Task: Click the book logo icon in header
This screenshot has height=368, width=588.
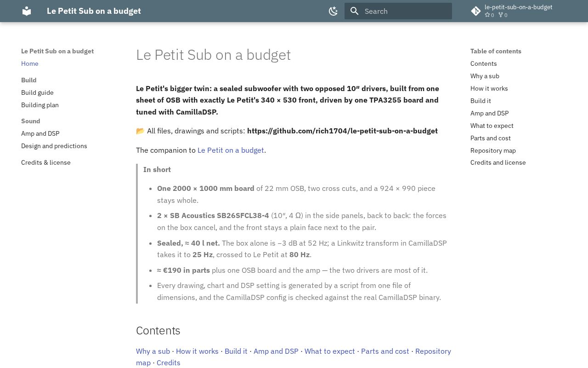Action: pos(27,11)
